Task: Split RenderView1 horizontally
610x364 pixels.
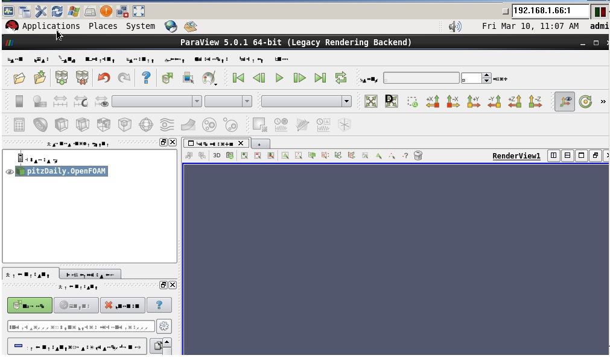Action: coord(553,155)
